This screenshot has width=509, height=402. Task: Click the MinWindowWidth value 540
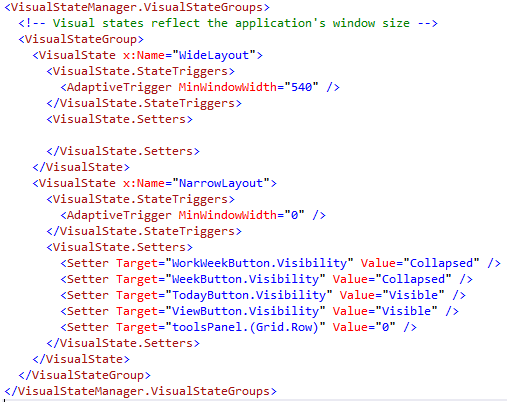(301, 87)
